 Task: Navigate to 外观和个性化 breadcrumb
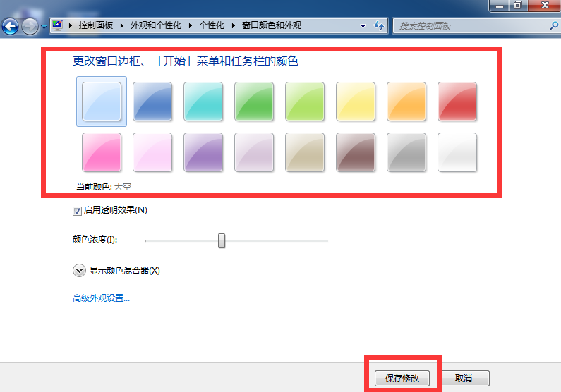156,25
